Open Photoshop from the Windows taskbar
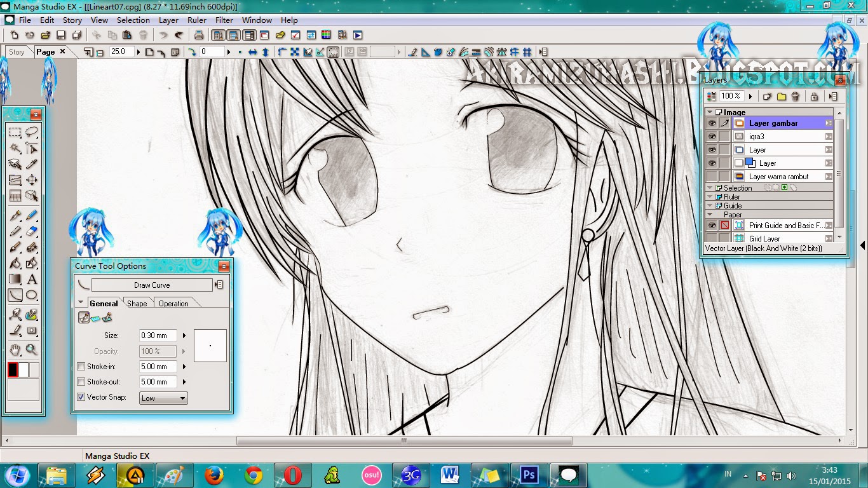Image resolution: width=868 pixels, height=488 pixels. click(529, 475)
